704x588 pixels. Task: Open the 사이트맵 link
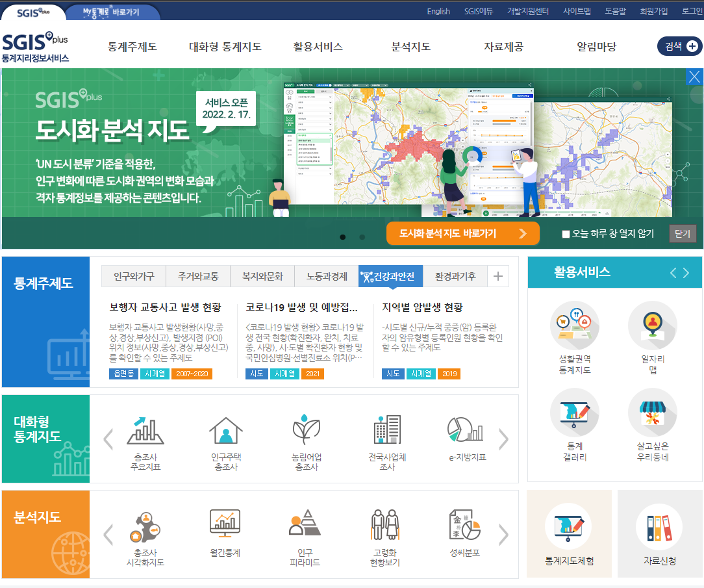tap(577, 11)
